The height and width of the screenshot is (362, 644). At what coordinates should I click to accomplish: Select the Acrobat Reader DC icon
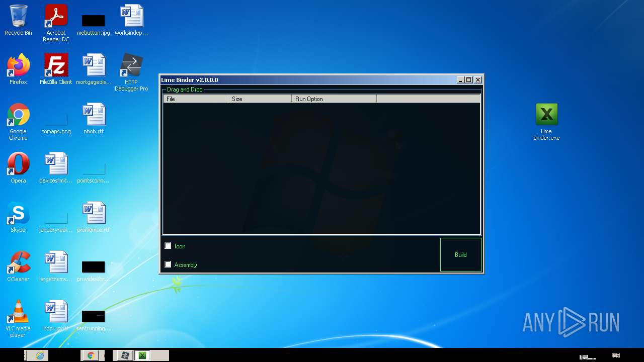(56, 24)
